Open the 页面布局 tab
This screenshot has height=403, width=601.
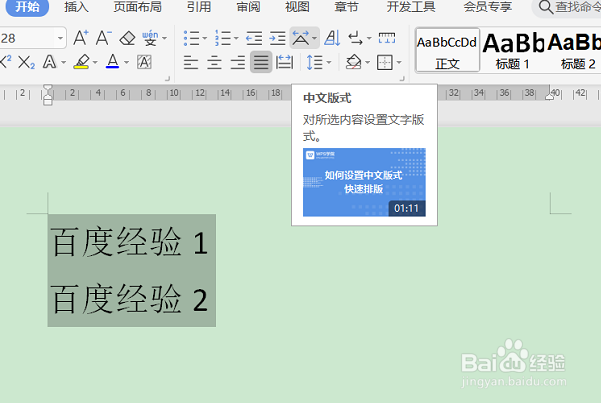point(137,7)
